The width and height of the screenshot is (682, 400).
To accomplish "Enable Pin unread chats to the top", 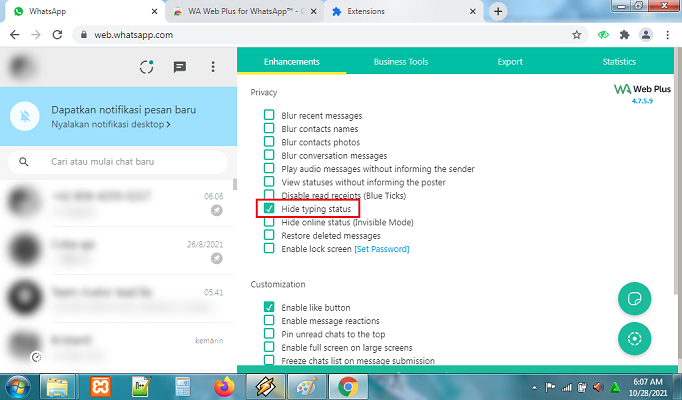I will point(269,333).
